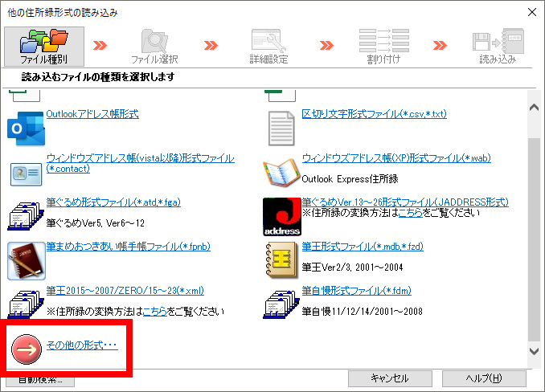Screen dimensions: 545x392
Task: Open こちら link under JADDRESS entry
Action: point(411,213)
